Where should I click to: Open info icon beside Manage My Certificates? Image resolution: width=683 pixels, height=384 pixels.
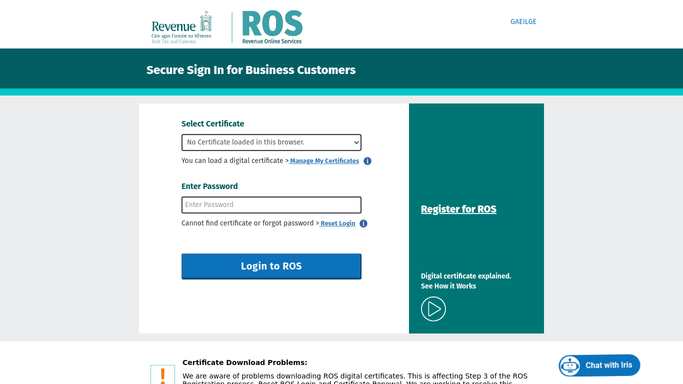coord(368,161)
